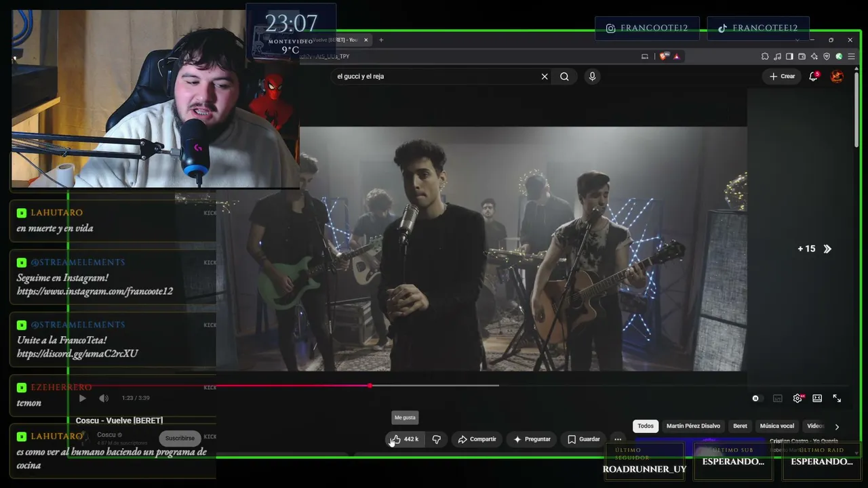Select the Música vocal chip
868x488 pixels.
777,426
